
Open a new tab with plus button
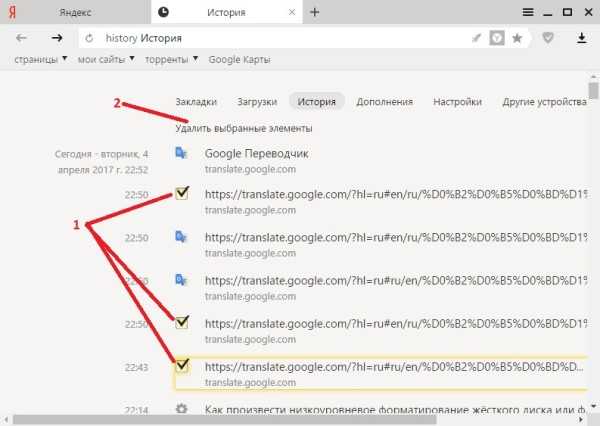[315, 12]
